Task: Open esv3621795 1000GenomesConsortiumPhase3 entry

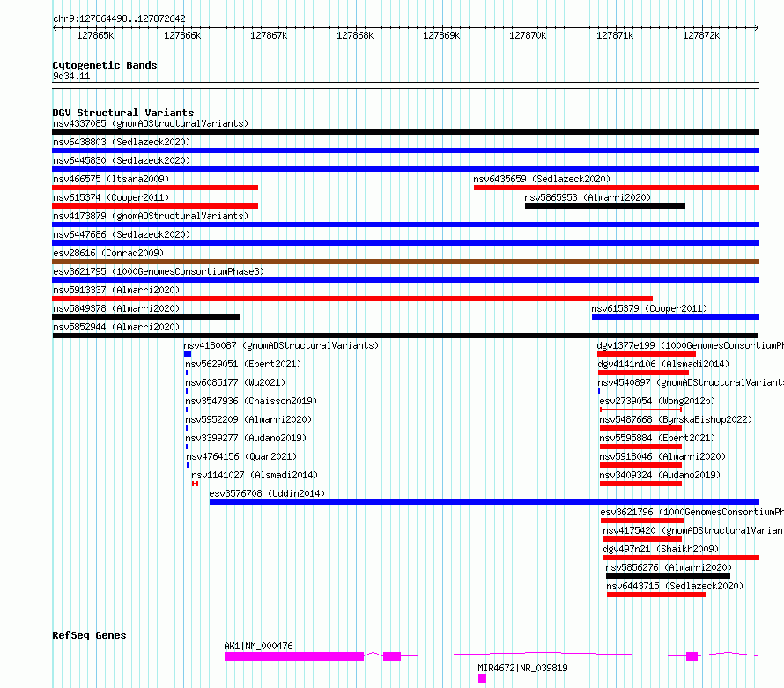Action: click(x=159, y=271)
